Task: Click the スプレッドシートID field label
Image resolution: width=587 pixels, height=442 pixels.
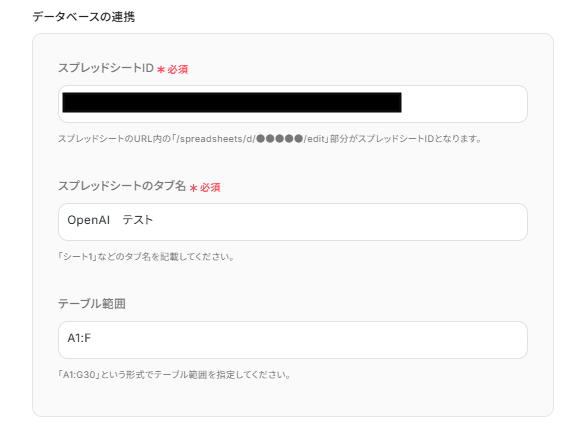Action: [106, 68]
